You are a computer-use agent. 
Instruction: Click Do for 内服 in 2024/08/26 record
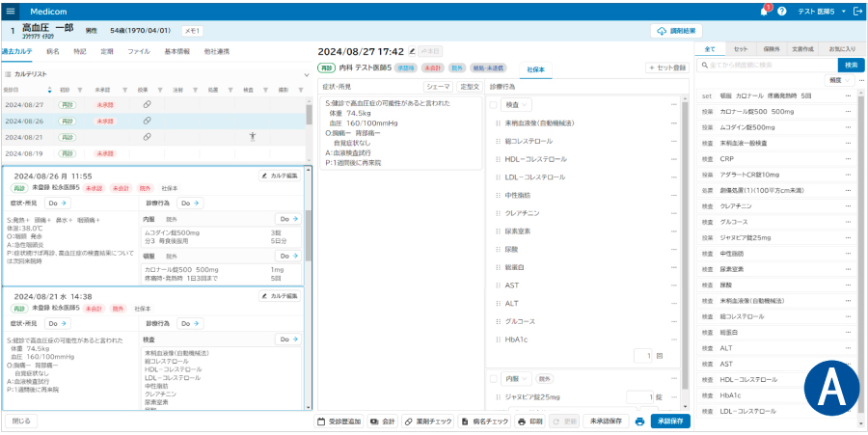pos(287,219)
